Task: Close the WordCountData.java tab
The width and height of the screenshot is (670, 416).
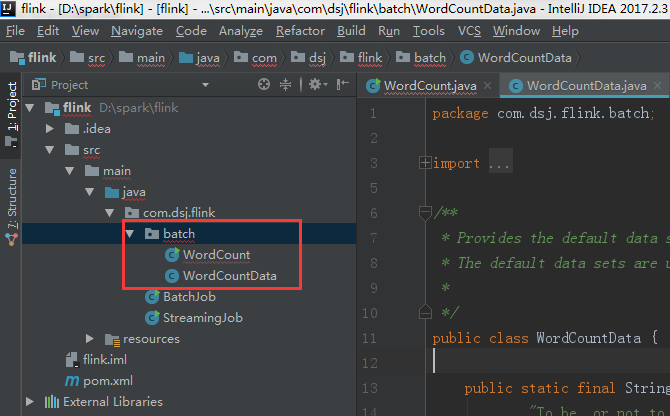Action: point(658,85)
